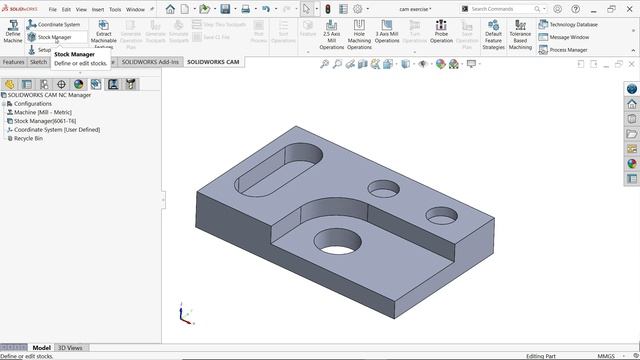Screen dimensions: 640x360
Task: Click in Search Commands field
Action: pos(503,9)
